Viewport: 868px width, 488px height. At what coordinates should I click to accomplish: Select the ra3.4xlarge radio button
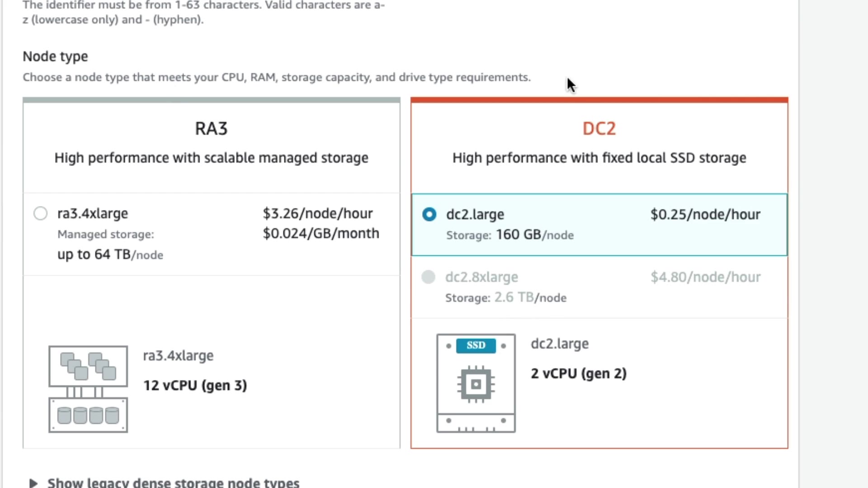[41, 213]
